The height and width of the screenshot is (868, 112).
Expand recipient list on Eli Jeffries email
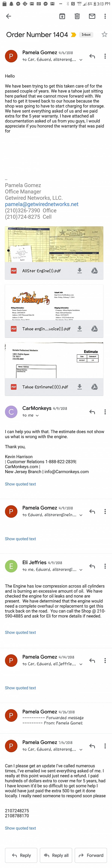[81, 569]
